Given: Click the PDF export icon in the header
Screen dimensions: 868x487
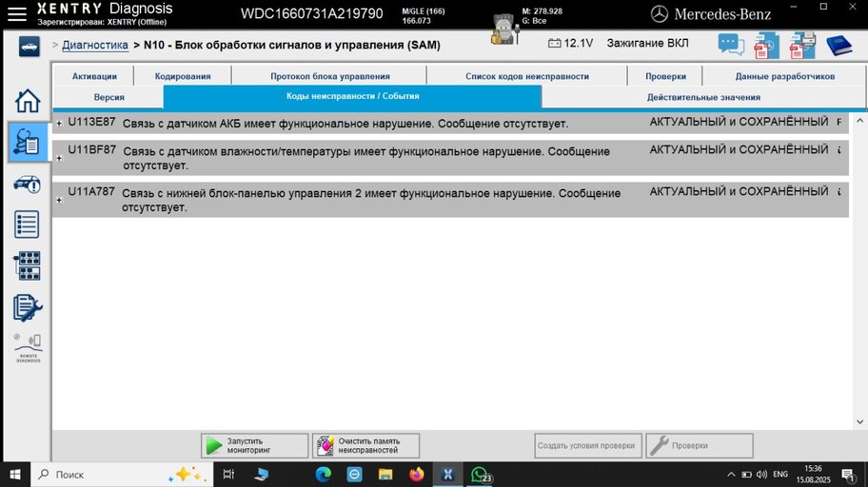Looking at the screenshot, I should click(766, 46).
